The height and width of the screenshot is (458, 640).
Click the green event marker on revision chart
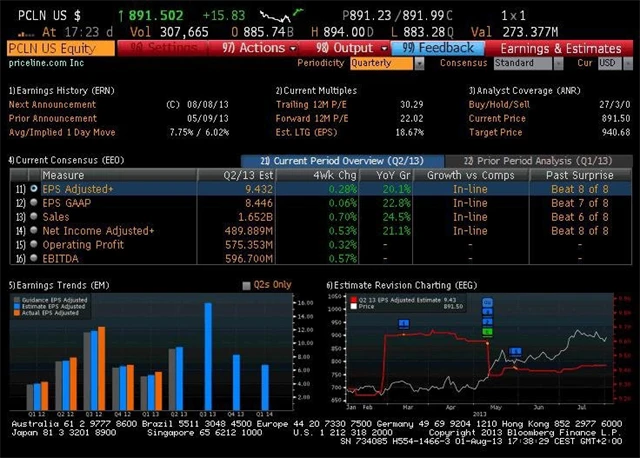point(487,332)
